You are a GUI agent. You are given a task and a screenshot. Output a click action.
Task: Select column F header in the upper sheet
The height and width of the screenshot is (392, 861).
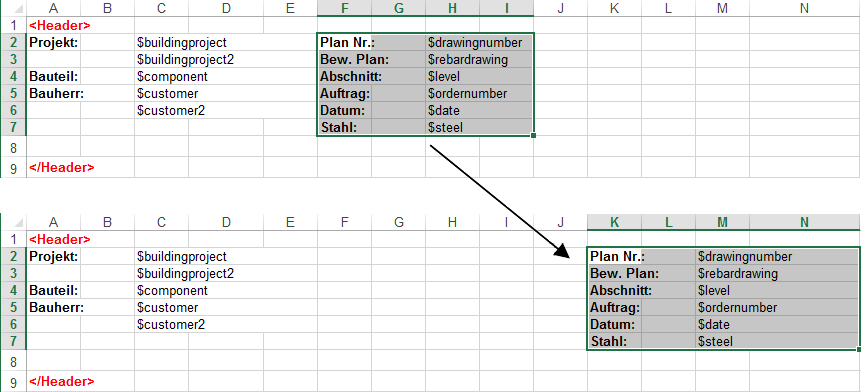point(344,8)
